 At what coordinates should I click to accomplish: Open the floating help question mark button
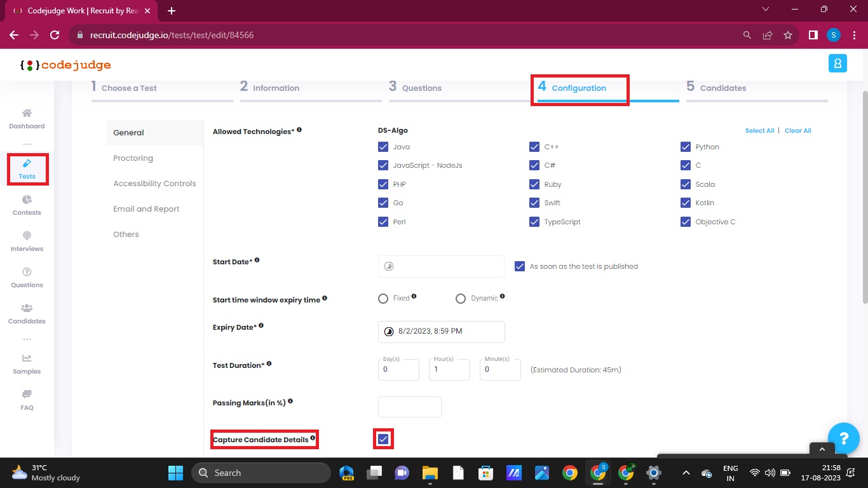[844, 438]
